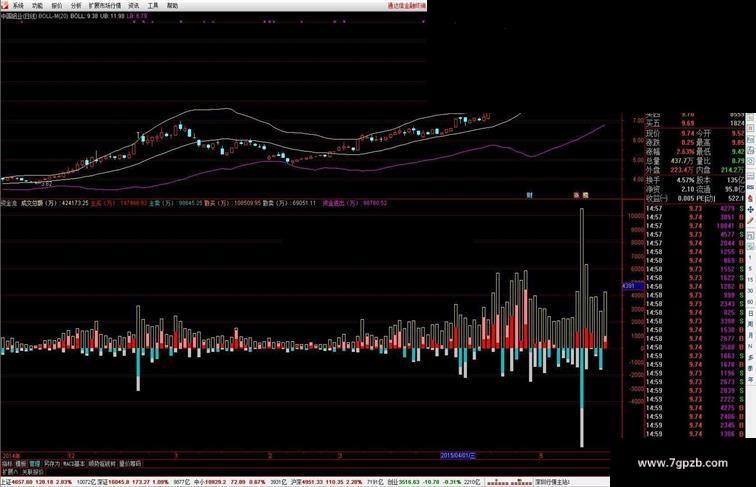The width and height of the screenshot is (756, 487).
Task: Click the red app logo icon
Action: 4,5
